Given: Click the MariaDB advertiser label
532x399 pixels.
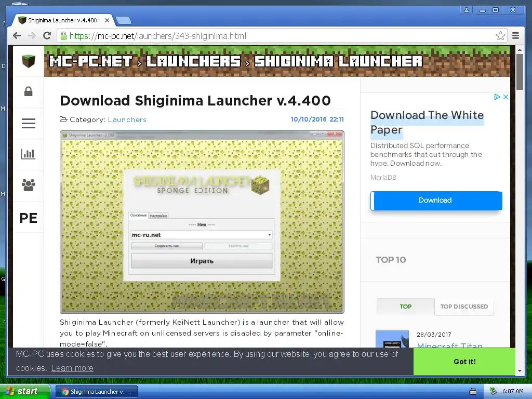Looking at the screenshot, I should (383, 178).
